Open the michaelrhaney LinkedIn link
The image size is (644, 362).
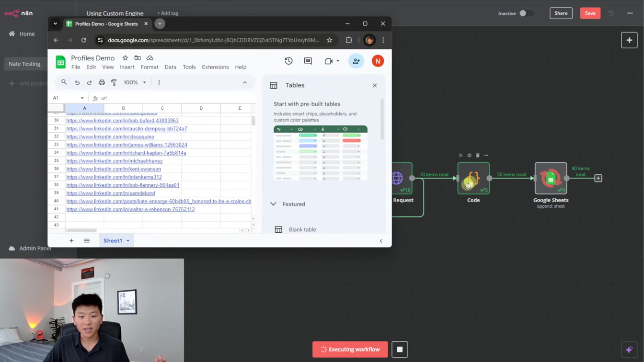pos(114,161)
